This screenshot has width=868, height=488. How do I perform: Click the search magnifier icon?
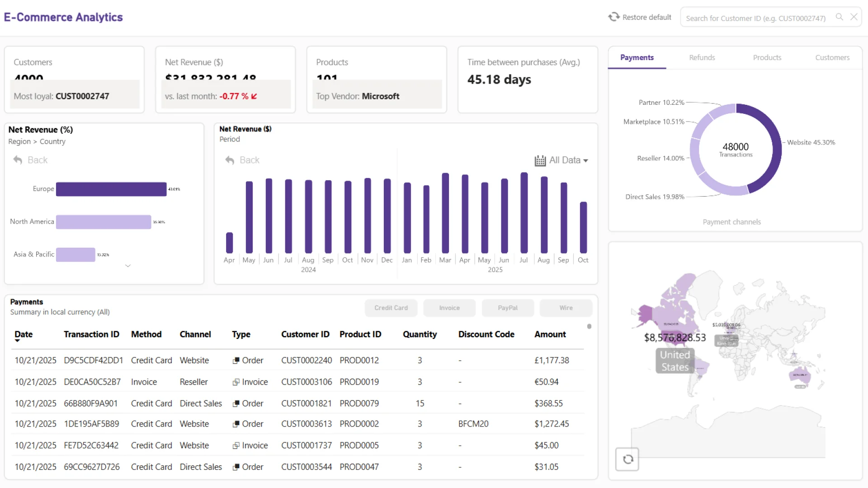(x=840, y=17)
